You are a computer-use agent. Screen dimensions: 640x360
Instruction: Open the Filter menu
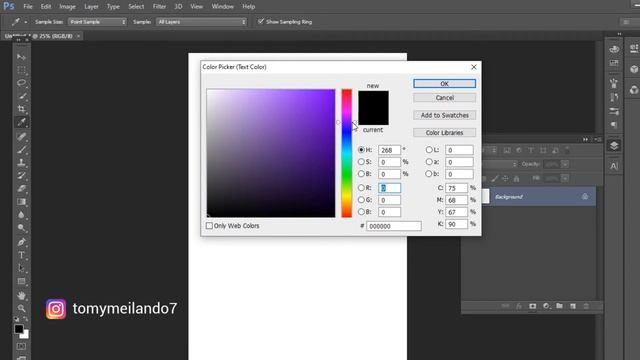(x=159, y=7)
